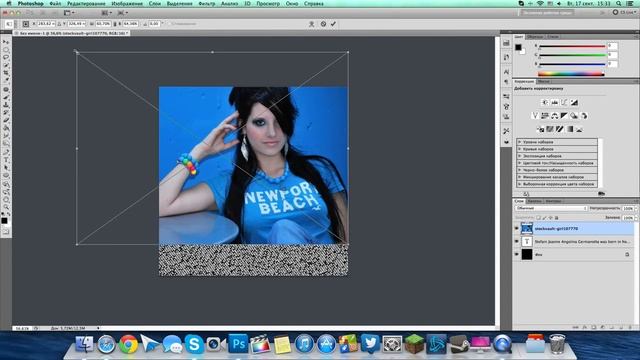The image size is (640, 360).
Task: Open the Просмотр menu
Action: (268, 4)
